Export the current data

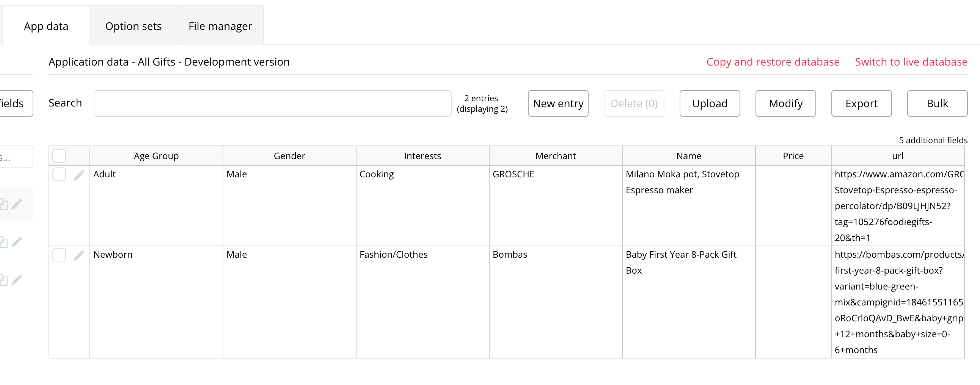pyautogui.click(x=861, y=103)
